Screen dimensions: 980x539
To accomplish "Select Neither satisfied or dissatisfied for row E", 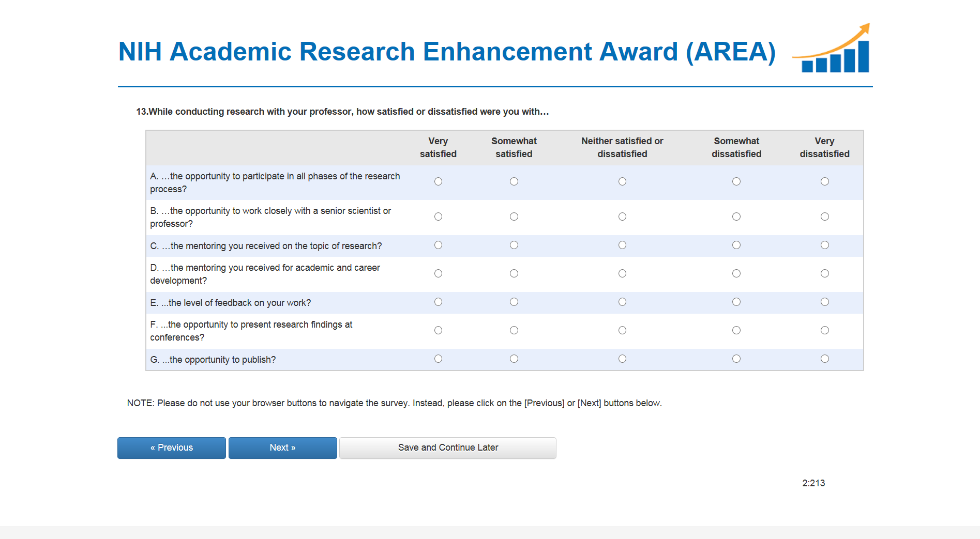I will pyautogui.click(x=622, y=302).
